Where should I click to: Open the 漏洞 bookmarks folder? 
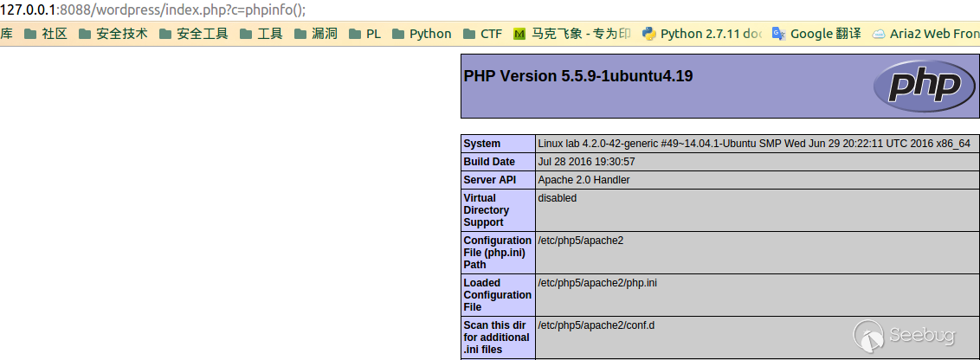(x=315, y=34)
